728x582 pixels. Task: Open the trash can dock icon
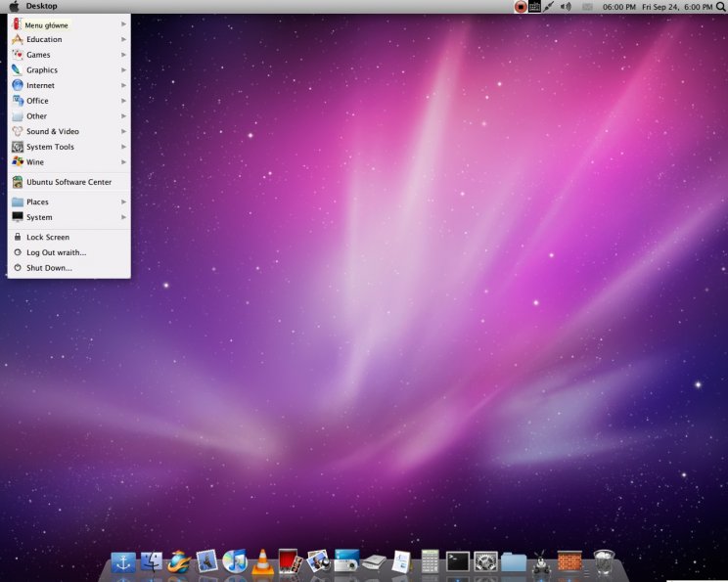pyautogui.click(x=604, y=561)
